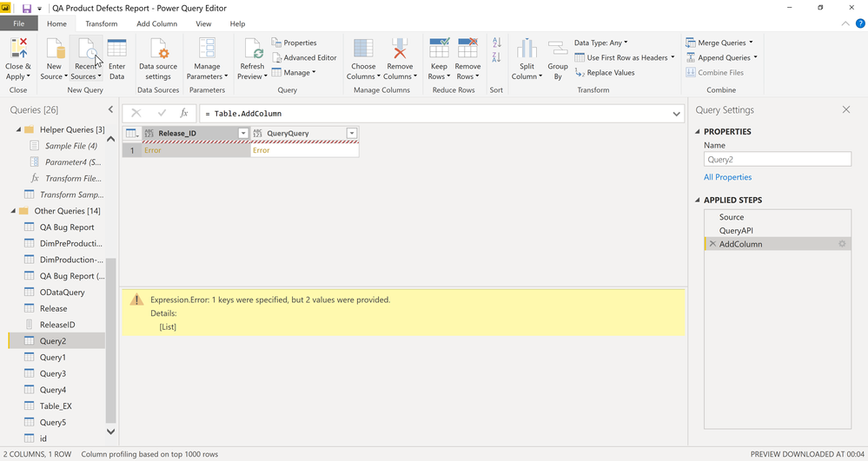The image size is (868, 461).
Task: Click the Split Column icon
Action: tap(527, 48)
